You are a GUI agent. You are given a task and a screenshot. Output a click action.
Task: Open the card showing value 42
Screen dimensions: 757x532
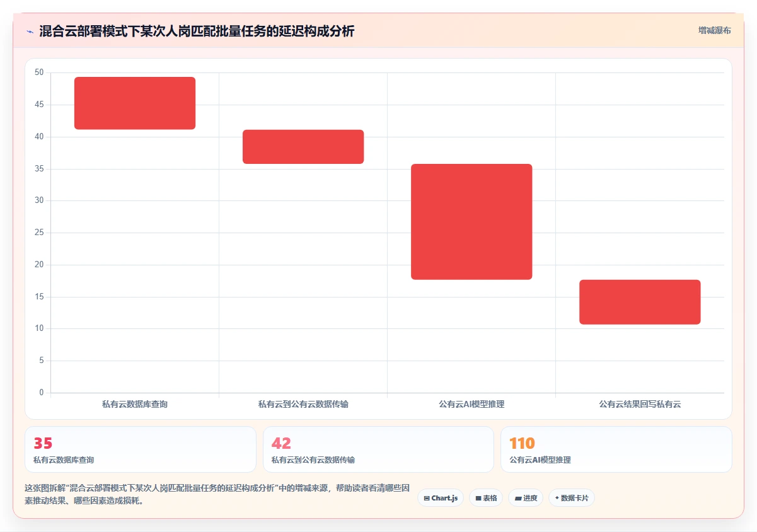point(378,449)
